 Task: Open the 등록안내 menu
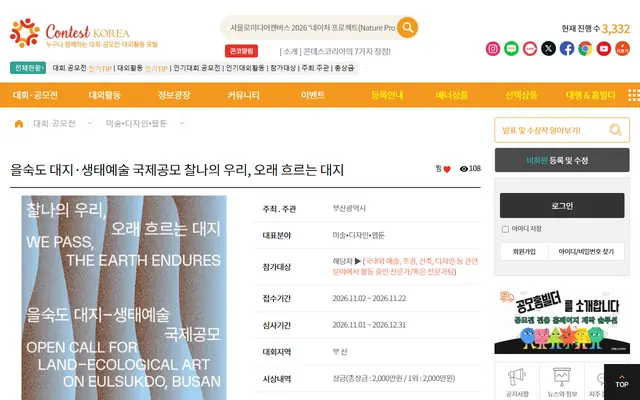[387, 95]
